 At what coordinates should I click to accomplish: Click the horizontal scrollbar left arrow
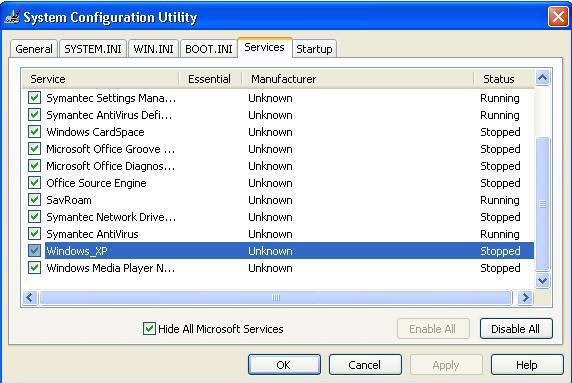30,298
